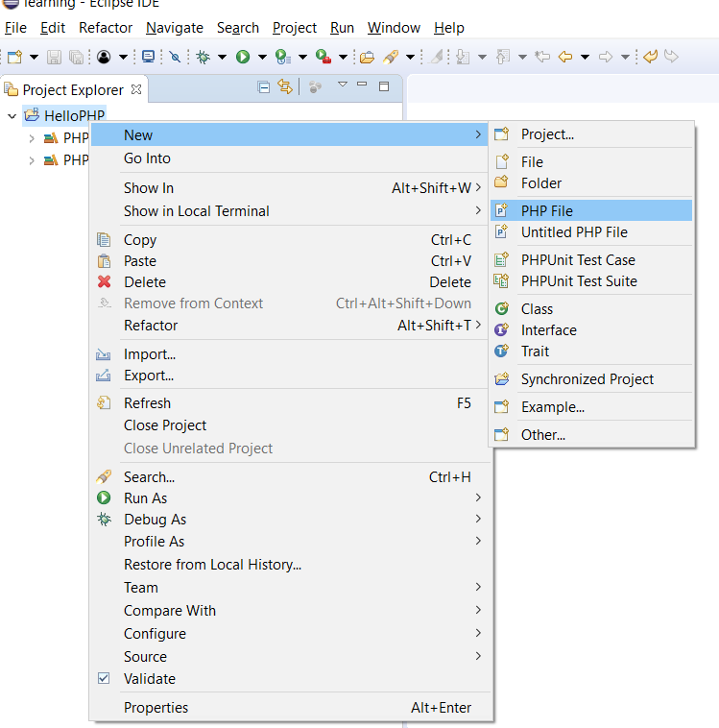719x728 pixels.
Task: Toggle Skip All Breakpoints toolbar button
Action: pyautogui.click(x=175, y=57)
